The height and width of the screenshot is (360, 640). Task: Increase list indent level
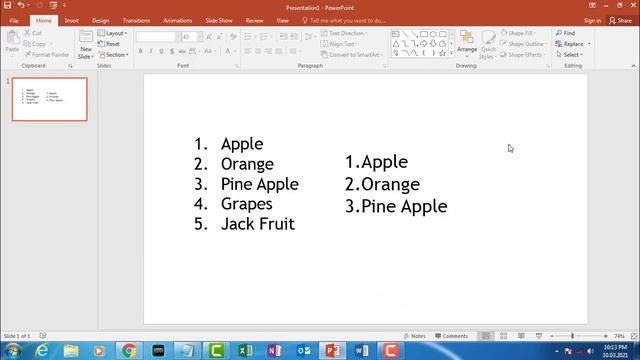click(x=294, y=37)
